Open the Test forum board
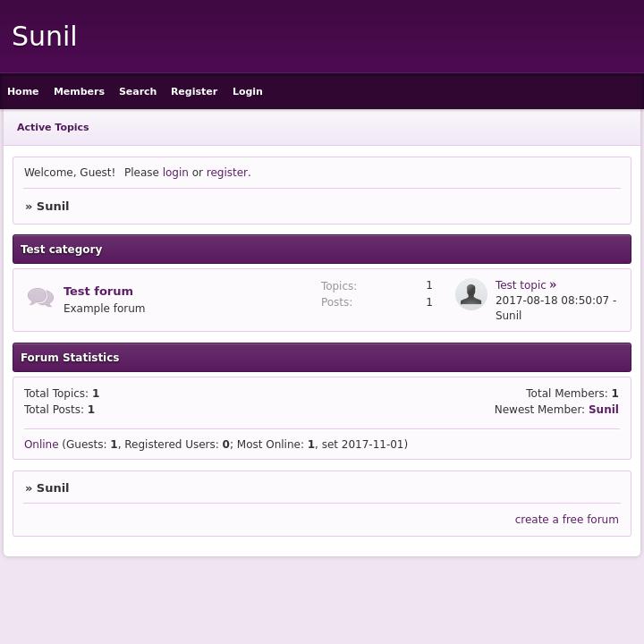The width and height of the screenshot is (644, 644). [x=98, y=291]
